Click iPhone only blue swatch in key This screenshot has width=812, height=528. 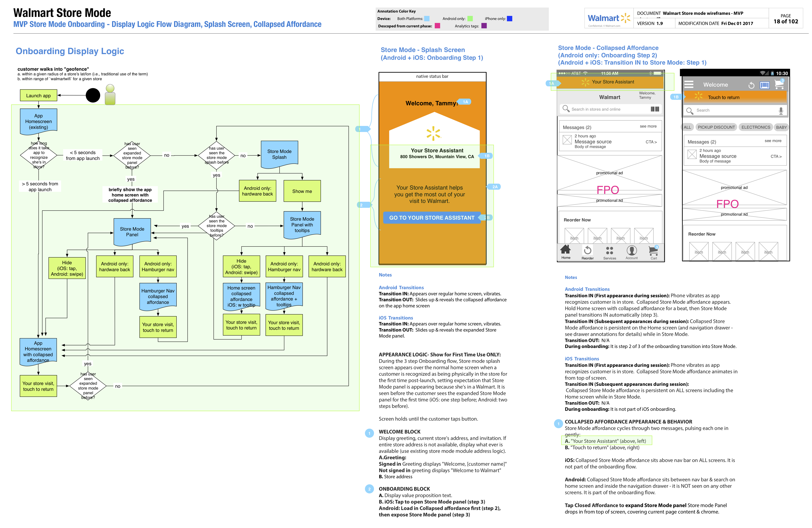tap(509, 19)
